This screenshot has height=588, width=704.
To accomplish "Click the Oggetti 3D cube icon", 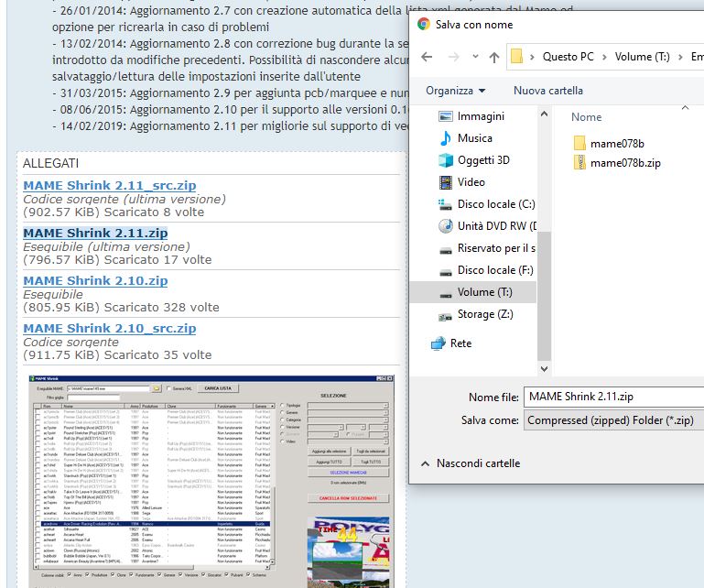I will [446, 160].
